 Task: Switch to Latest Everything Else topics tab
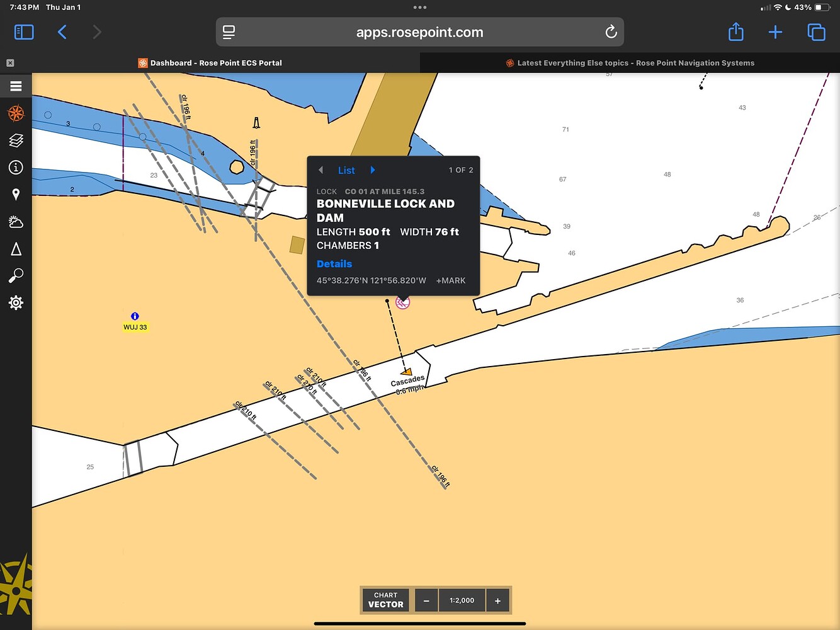[630, 63]
